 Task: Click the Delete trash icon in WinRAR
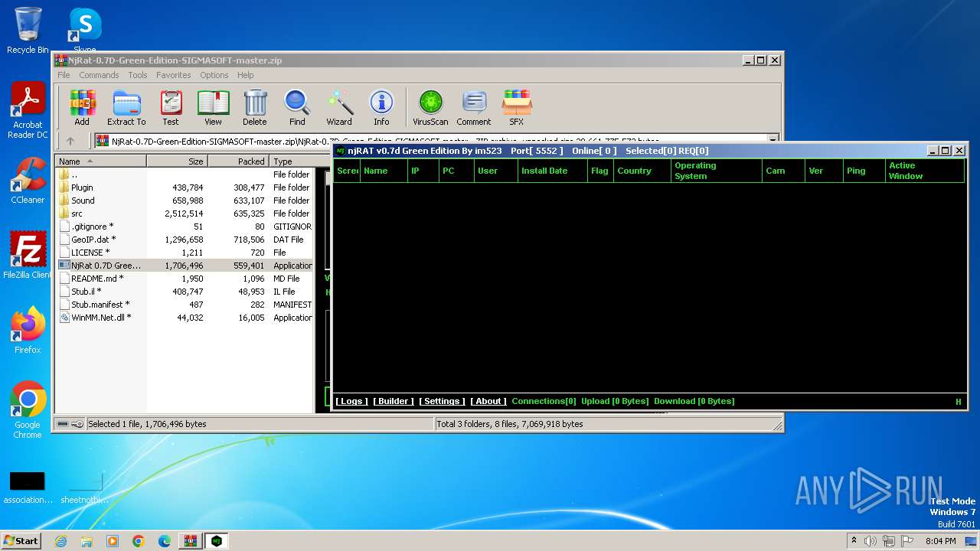click(x=255, y=108)
